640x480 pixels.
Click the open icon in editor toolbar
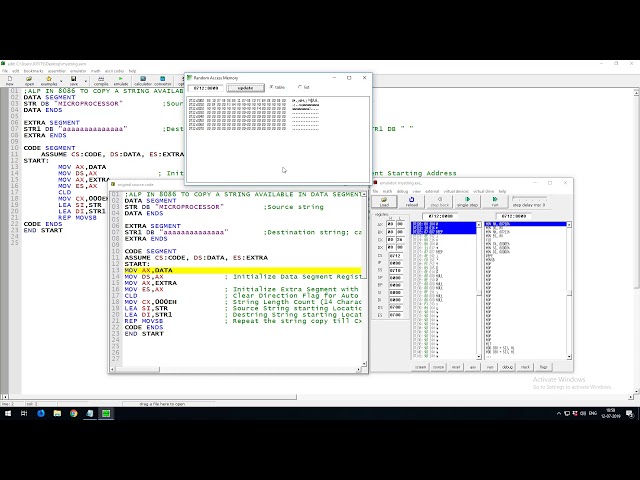tap(29, 80)
